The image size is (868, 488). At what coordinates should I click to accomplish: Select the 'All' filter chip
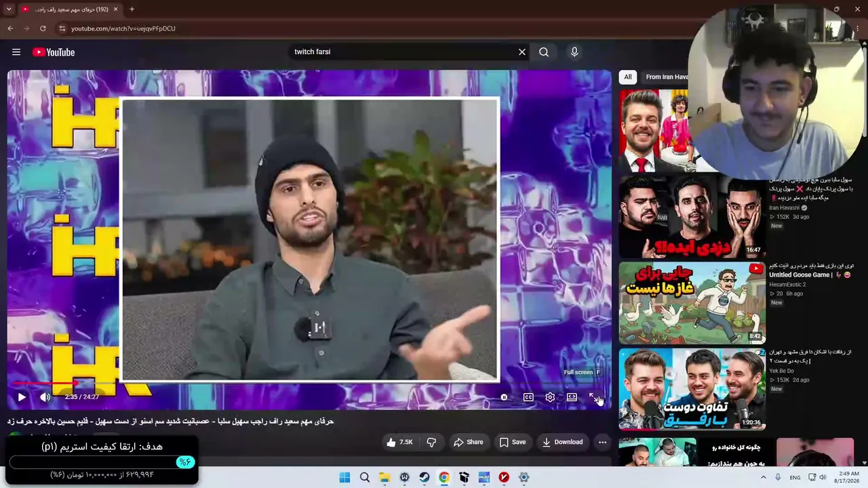pyautogui.click(x=628, y=77)
